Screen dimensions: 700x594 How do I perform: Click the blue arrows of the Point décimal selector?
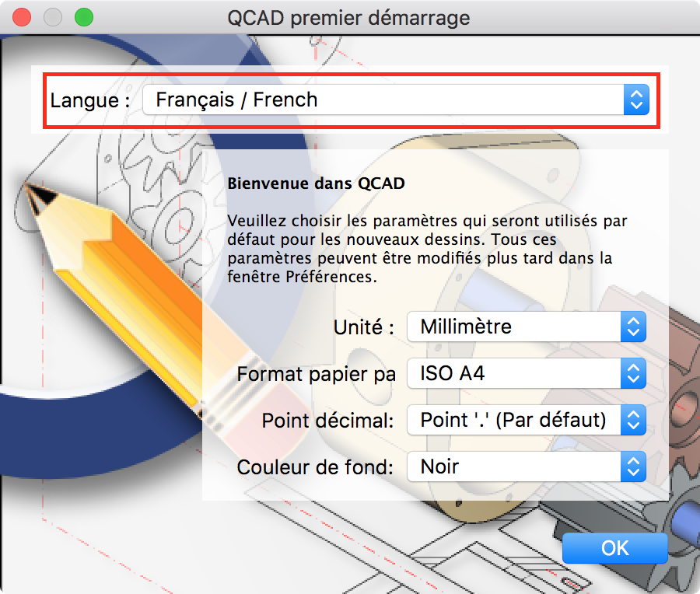click(633, 421)
